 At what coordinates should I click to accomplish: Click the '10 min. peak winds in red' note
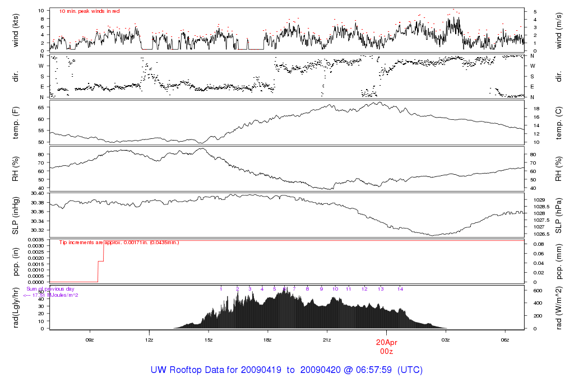(89, 11)
